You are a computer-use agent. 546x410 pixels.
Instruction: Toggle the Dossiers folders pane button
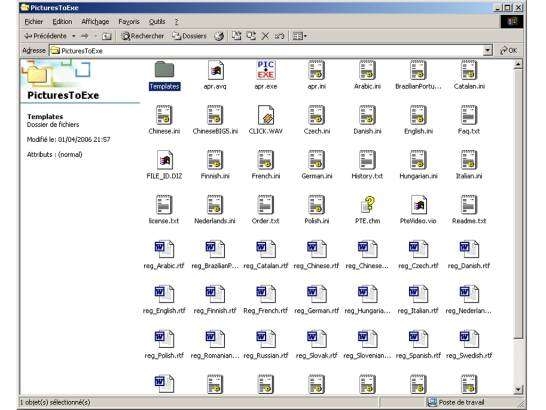[x=189, y=36]
